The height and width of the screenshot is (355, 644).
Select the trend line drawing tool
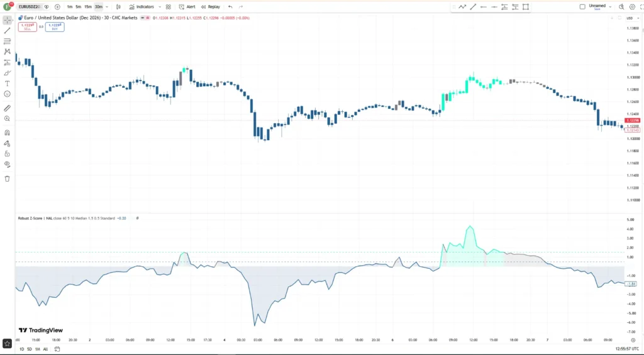click(x=7, y=31)
